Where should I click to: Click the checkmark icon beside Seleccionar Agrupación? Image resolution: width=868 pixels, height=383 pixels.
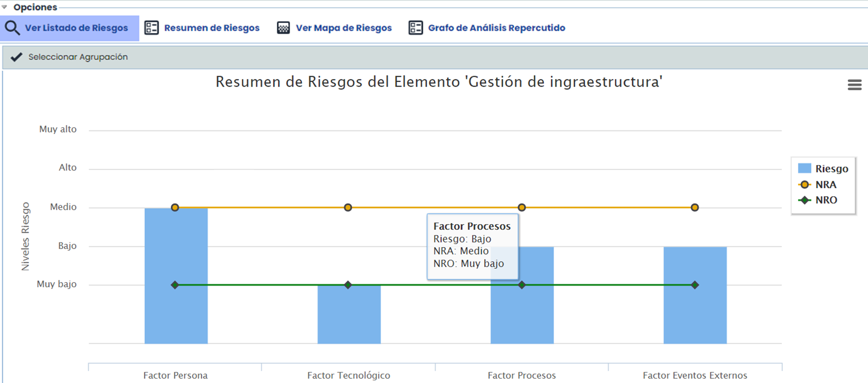point(17,57)
